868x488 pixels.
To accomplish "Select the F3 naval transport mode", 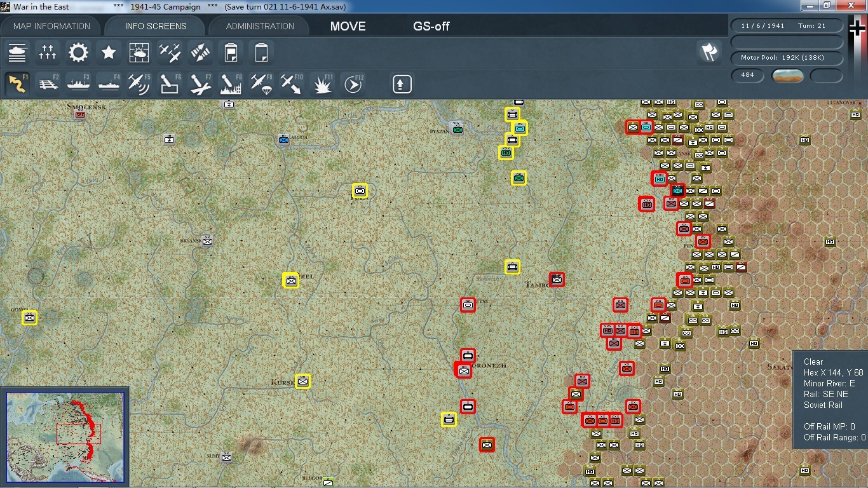I will (x=78, y=84).
